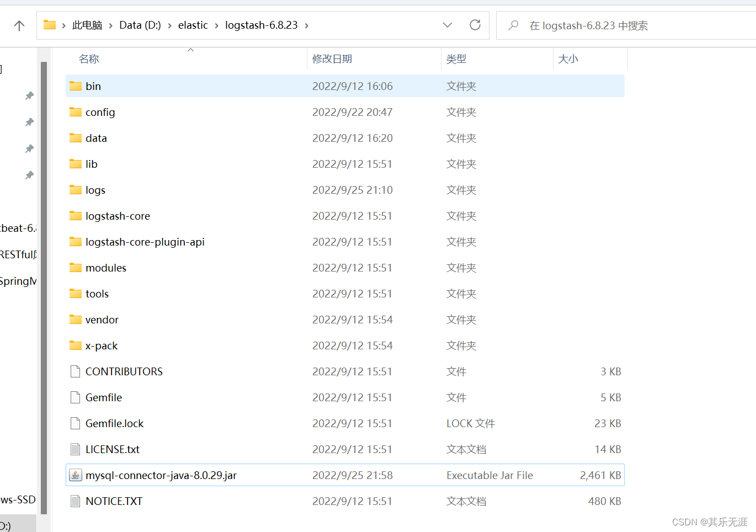Select Data (D:) in the breadcrumb
756x532 pixels.
[x=140, y=25]
